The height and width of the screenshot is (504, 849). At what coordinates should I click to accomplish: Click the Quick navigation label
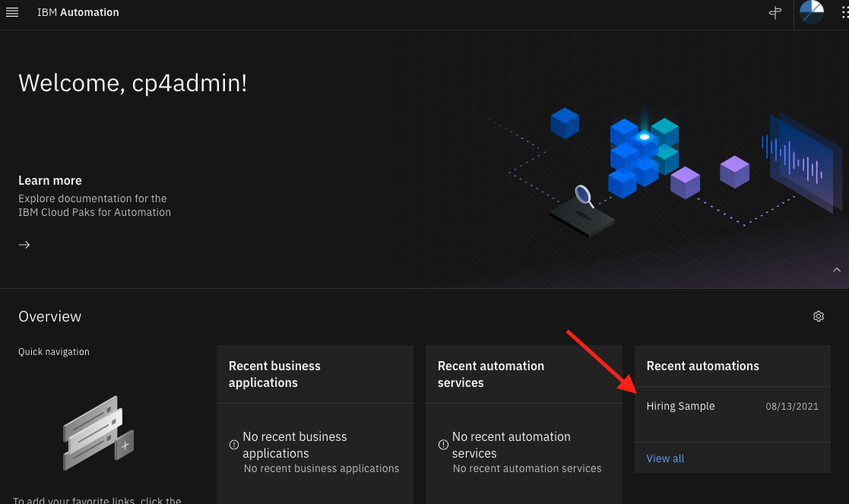(54, 352)
